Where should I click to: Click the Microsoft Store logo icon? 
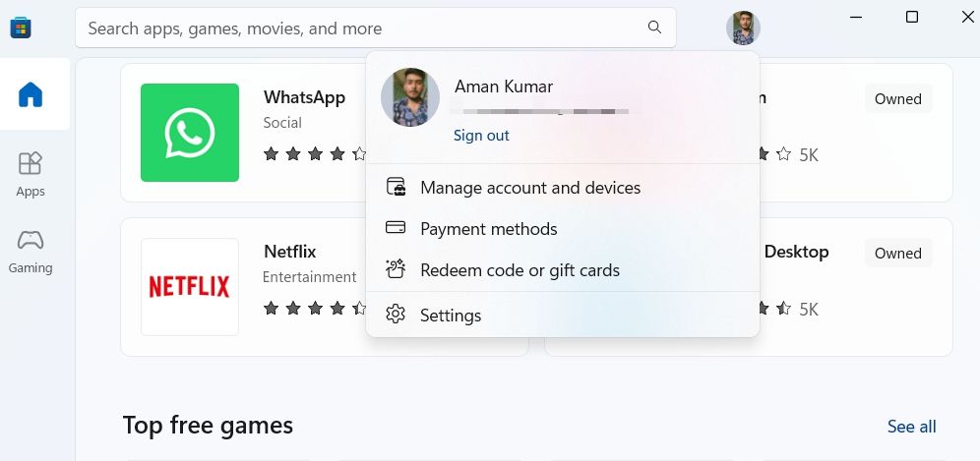(x=21, y=28)
